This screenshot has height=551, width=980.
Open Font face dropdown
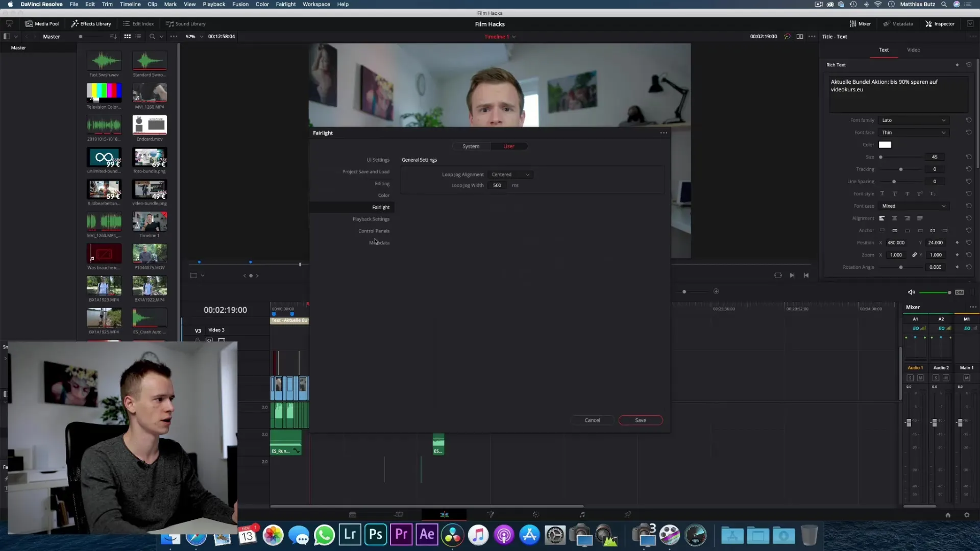tap(914, 133)
